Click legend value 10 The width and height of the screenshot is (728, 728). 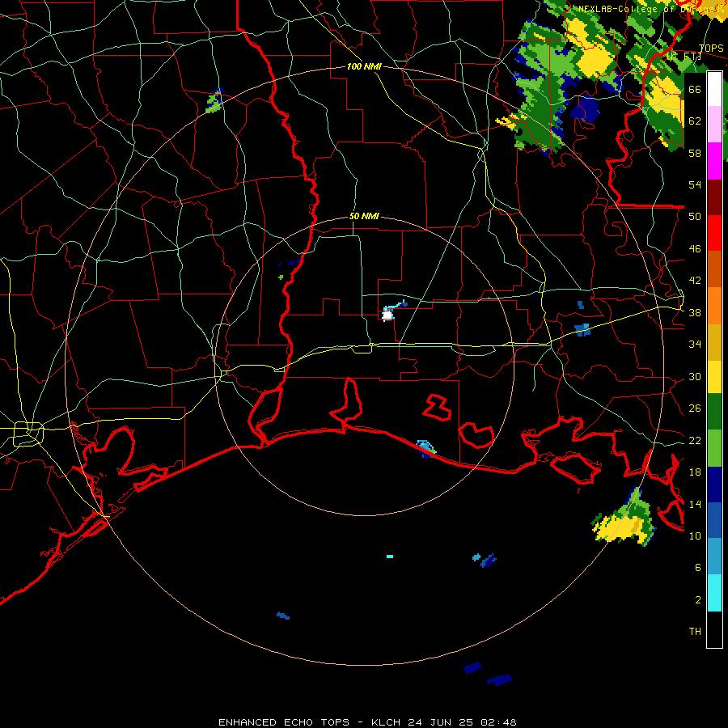tap(695, 535)
